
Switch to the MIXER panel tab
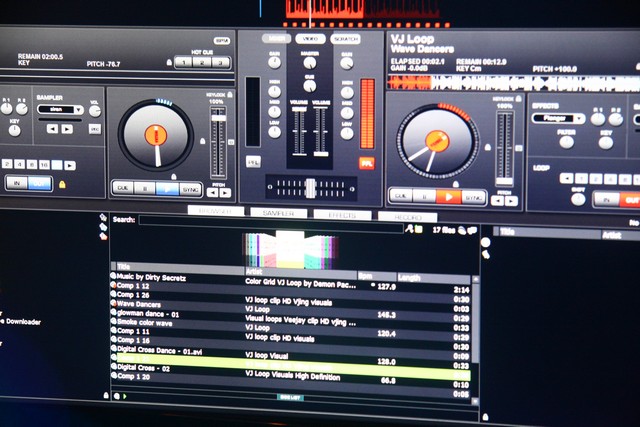[276, 39]
